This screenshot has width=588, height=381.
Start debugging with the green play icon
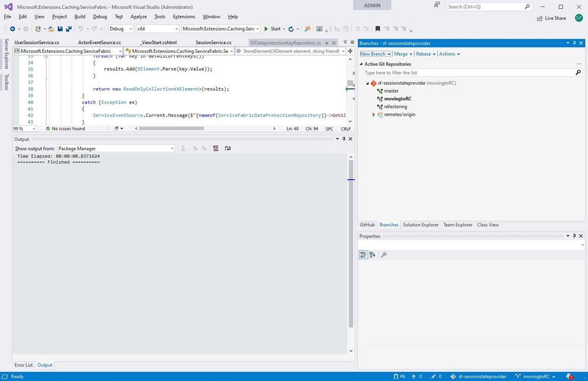coord(266,29)
